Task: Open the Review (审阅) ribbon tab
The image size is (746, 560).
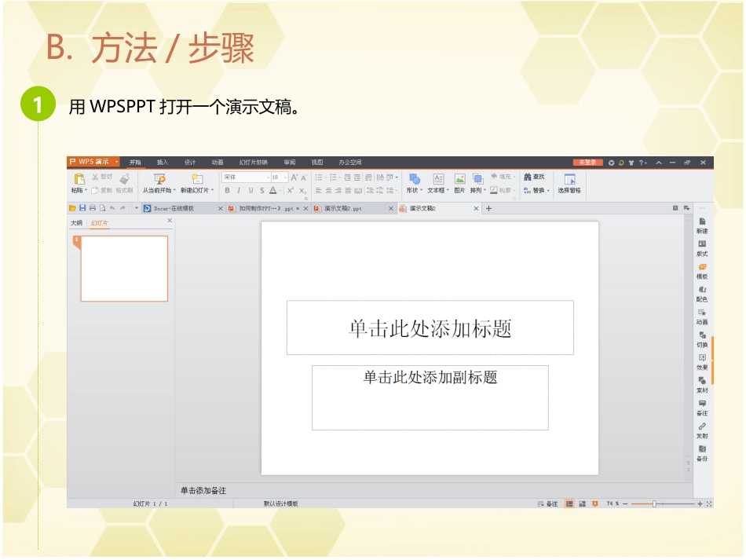Action: coord(290,163)
